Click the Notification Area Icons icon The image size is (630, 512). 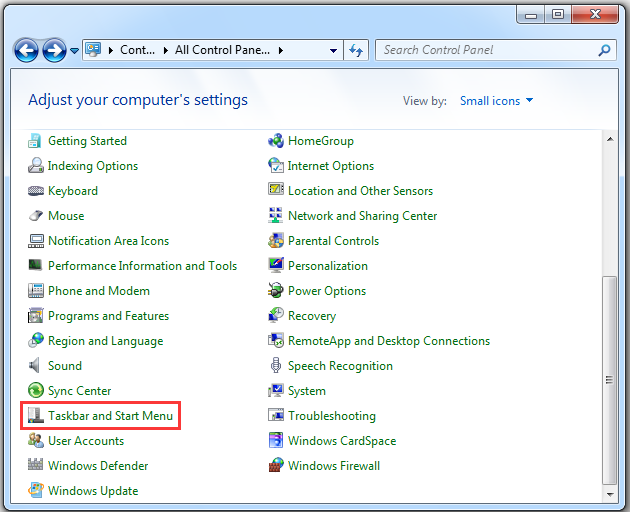[35, 241]
